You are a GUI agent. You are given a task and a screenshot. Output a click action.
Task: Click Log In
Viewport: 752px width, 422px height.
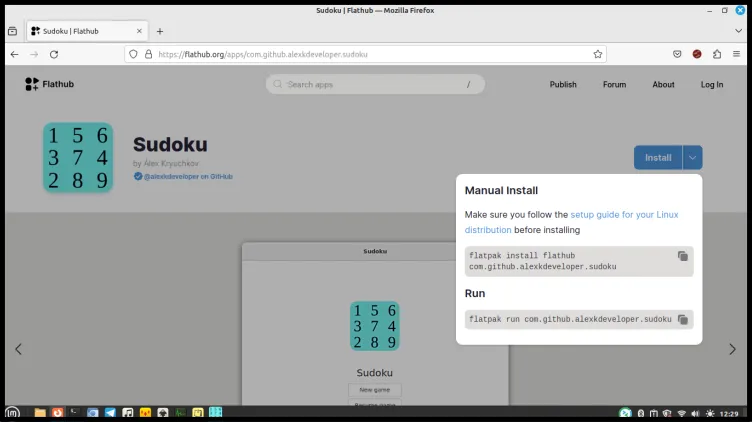(x=712, y=84)
